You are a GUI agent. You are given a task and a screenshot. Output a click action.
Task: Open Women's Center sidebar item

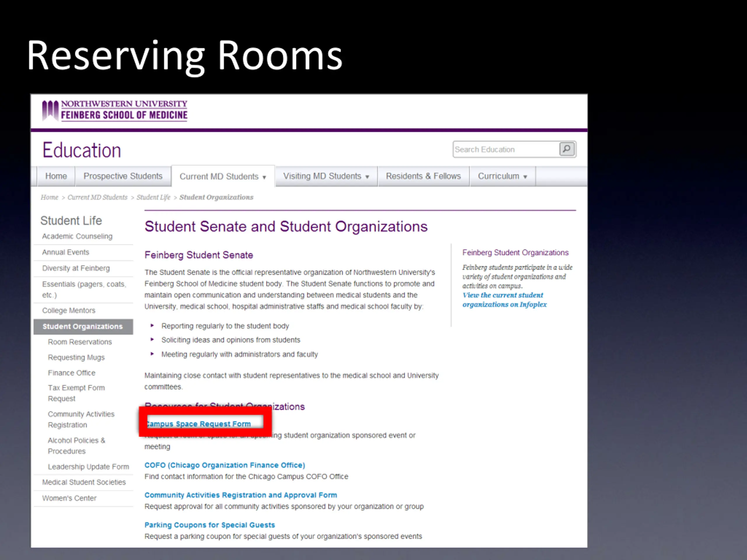[x=69, y=498]
